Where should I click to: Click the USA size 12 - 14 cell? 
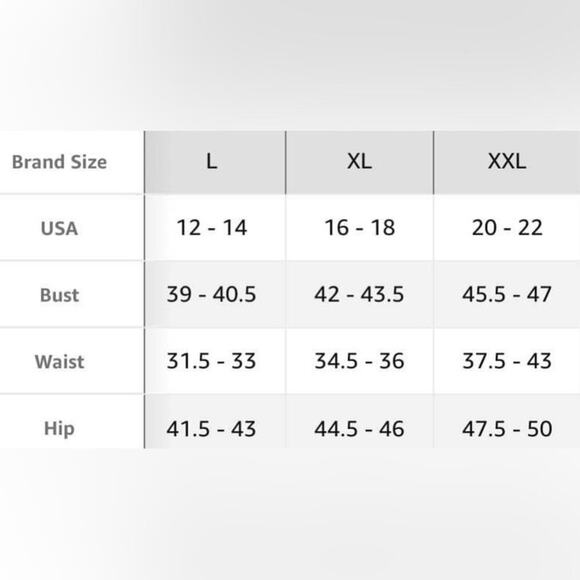[212, 227]
